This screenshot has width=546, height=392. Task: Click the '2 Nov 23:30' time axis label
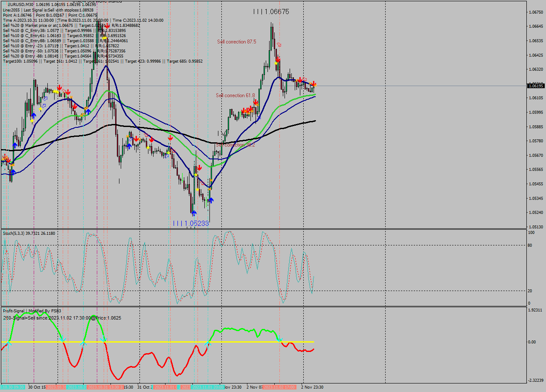click(311, 387)
